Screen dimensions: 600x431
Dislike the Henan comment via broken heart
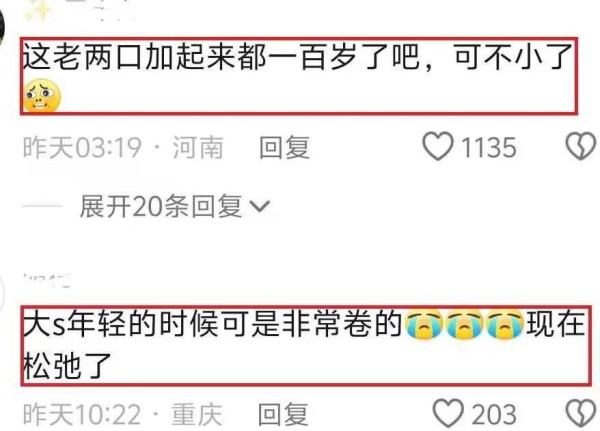coord(581,146)
